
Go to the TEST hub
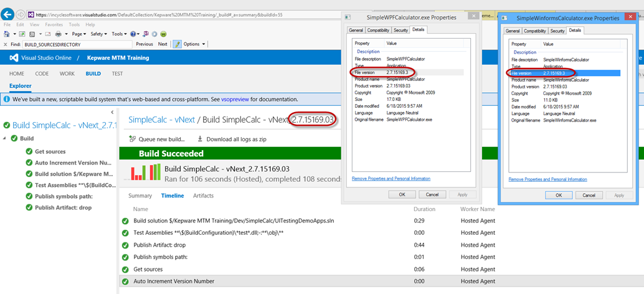click(x=118, y=74)
